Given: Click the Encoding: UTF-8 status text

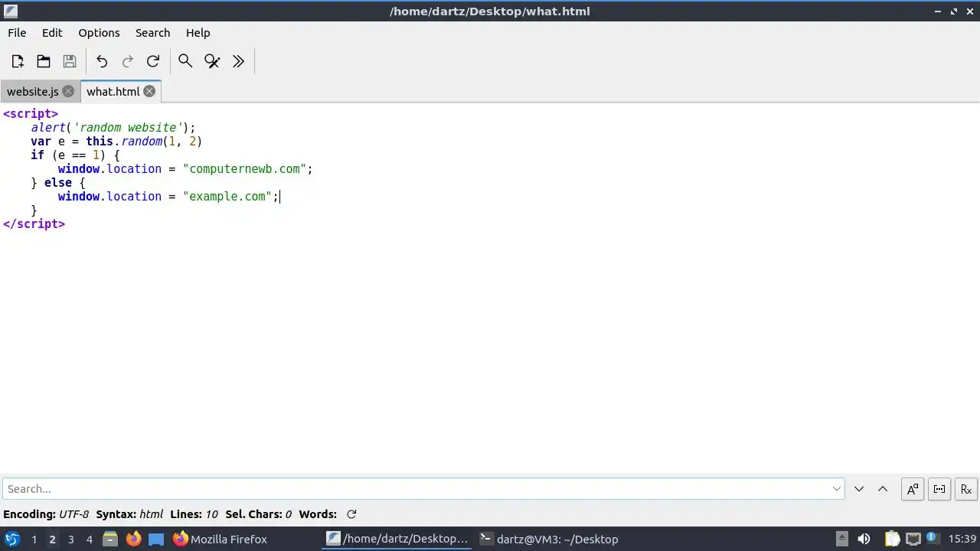Looking at the screenshot, I should pyautogui.click(x=46, y=514).
